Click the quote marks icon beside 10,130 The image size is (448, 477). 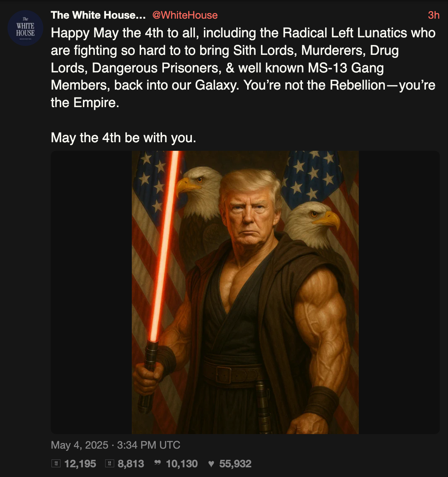pyautogui.click(x=158, y=464)
